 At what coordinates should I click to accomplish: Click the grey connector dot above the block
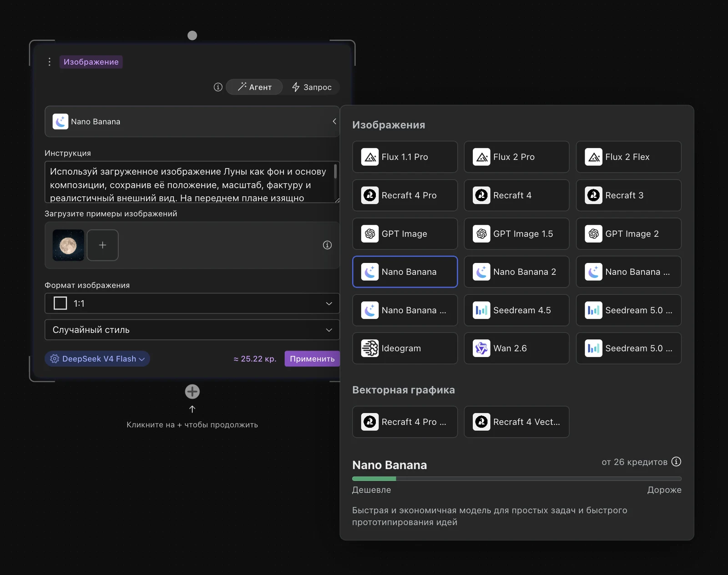[x=192, y=35]
